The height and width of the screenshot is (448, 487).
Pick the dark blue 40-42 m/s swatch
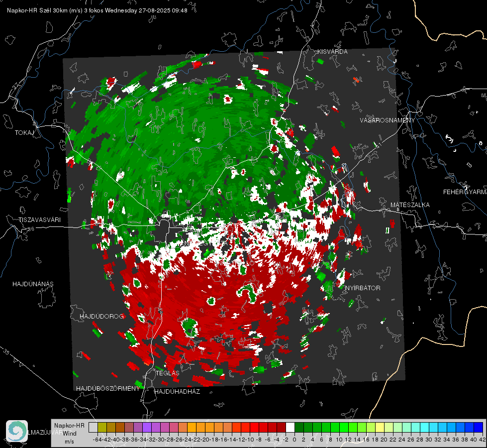tap(479, 428)
